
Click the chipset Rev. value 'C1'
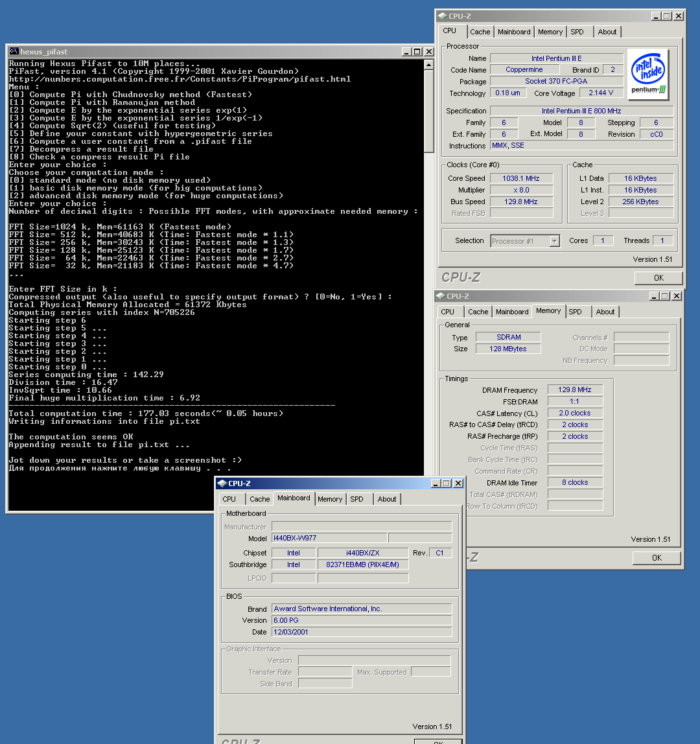440,553
